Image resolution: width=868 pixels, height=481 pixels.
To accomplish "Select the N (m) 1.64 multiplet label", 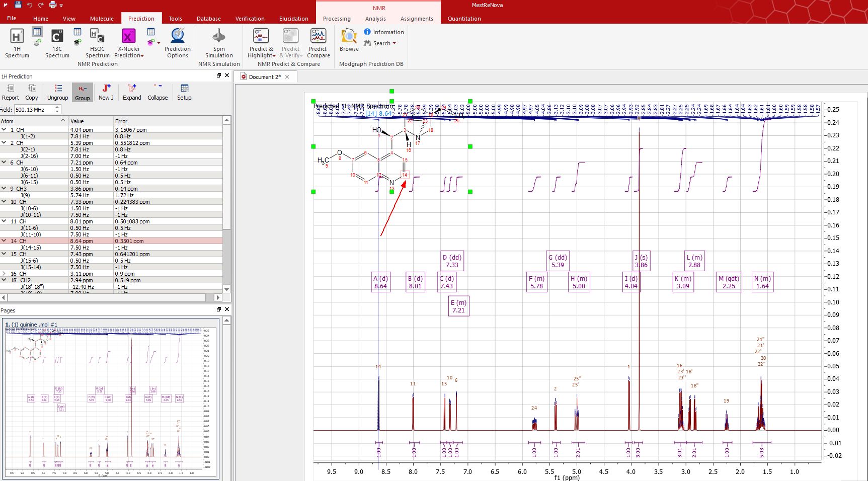I will coord(762,282).
